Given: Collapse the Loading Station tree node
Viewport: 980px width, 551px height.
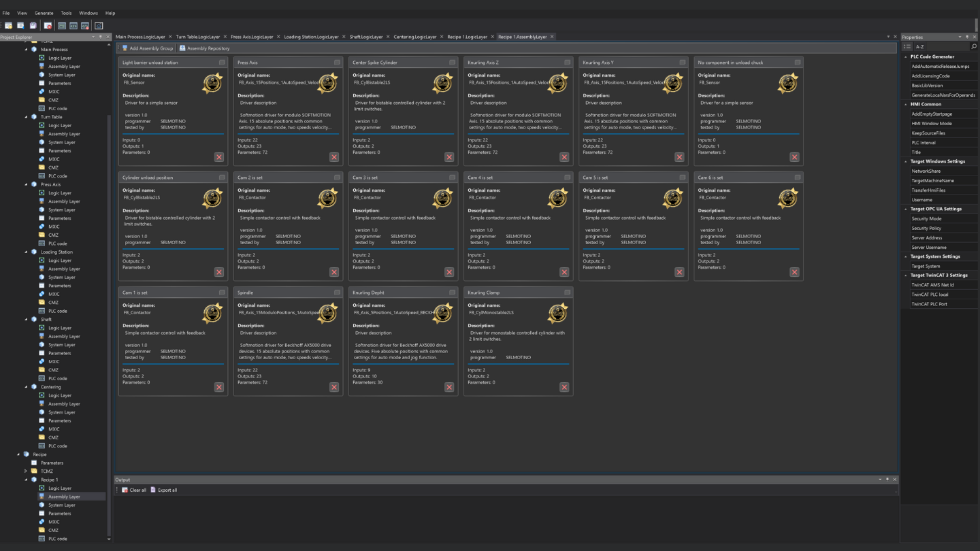Looking at the screenshot, I should pyautogui.click(x=27, y=252).
